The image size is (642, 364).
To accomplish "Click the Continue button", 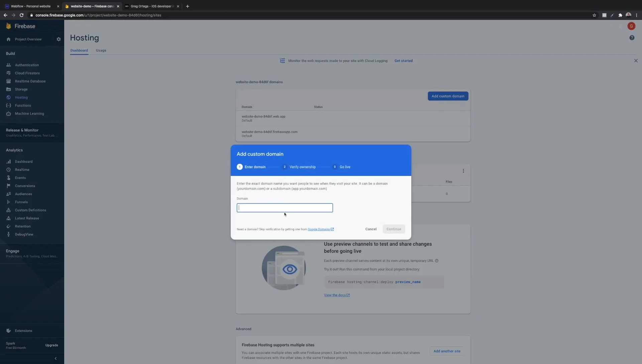I will pos(394,229).
